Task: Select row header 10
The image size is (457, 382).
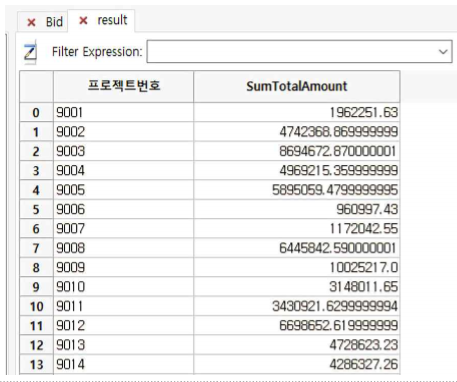Action: click(36, 306)
